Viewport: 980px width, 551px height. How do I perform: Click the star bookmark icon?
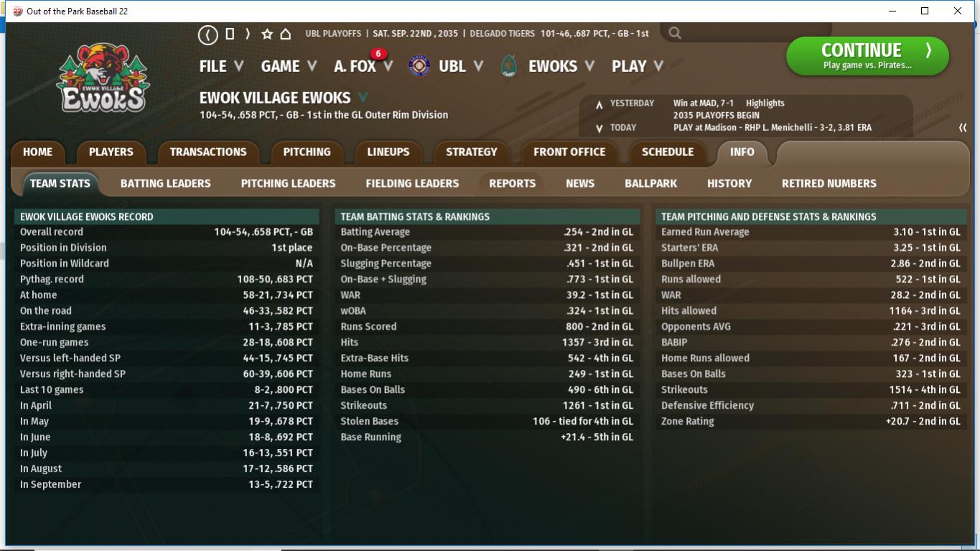(x=267, y=34)
